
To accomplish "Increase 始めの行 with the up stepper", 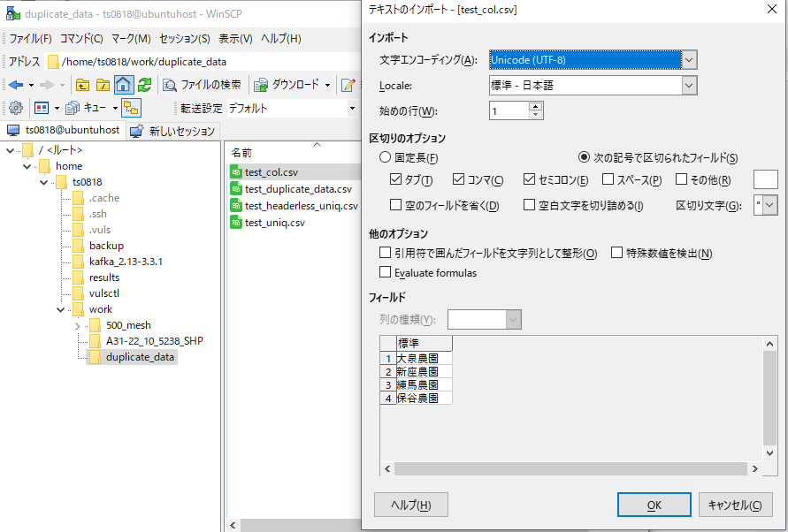I will coord(535,108).
